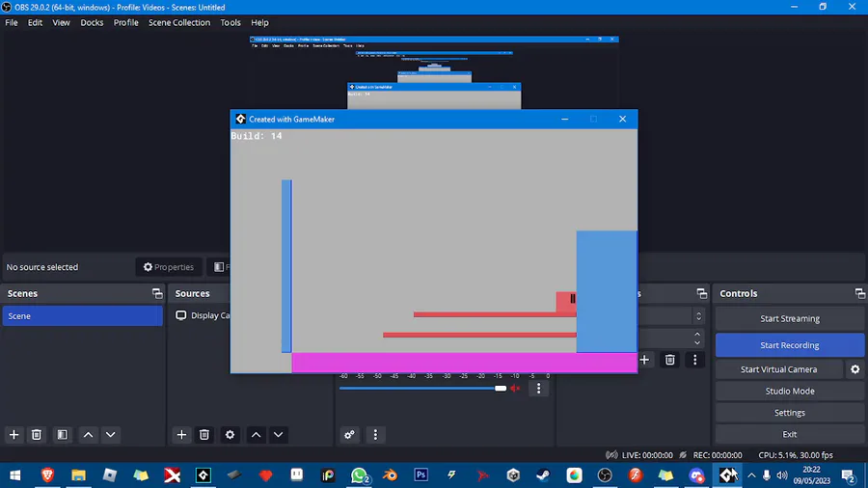
Task: Open the View menu
Action: (x=61, y=23)
